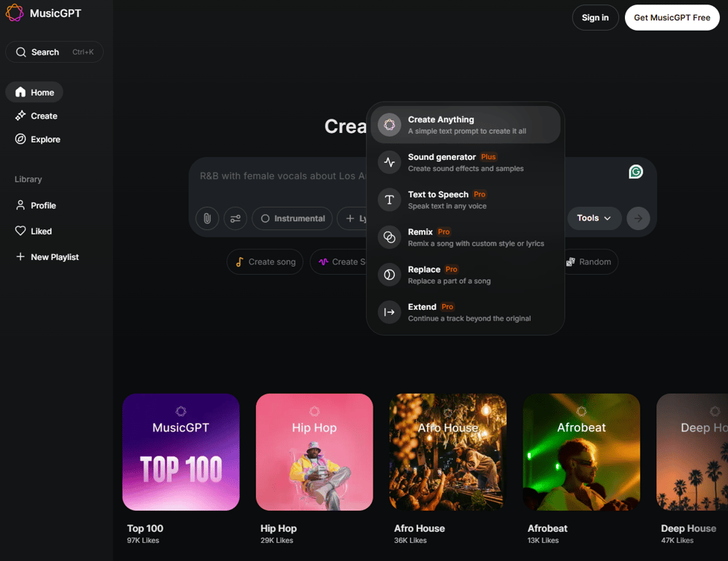Click the Random dice icon
The image size is (728, 561).
point(571,262)
